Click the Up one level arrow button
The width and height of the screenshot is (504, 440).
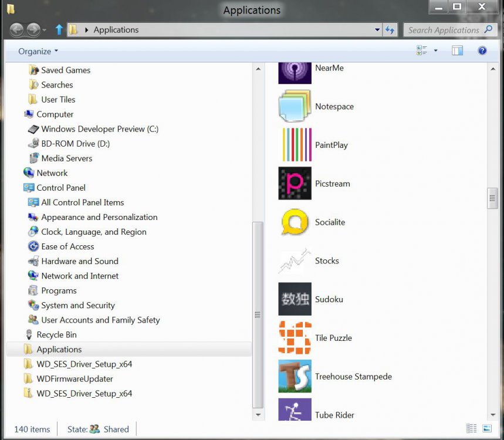(59, 29)
